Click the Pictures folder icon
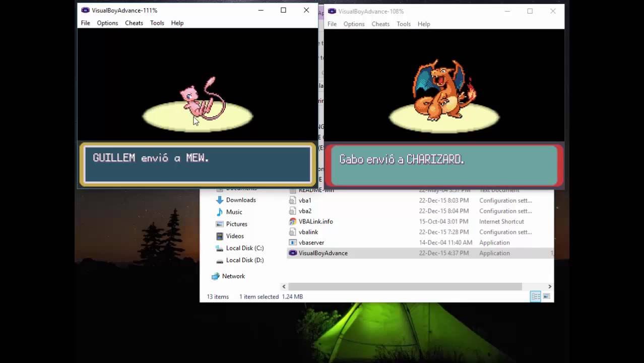 pyautogui.click(x=219, y=224)
